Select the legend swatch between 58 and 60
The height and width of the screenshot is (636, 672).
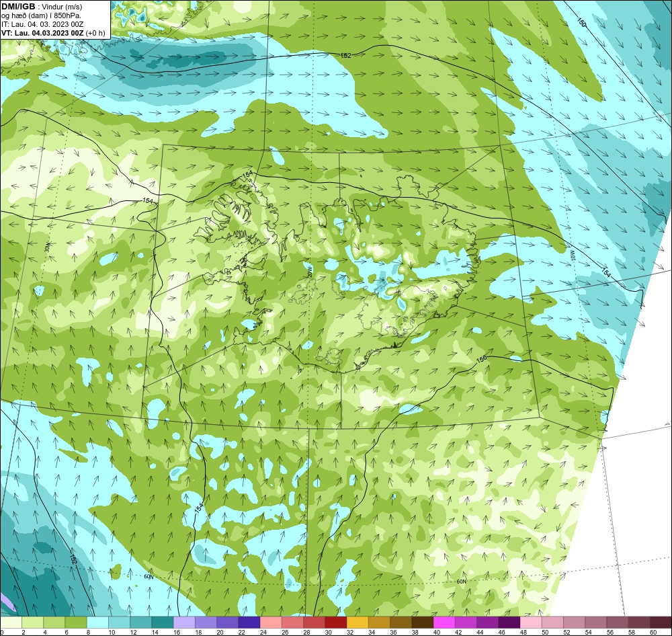tap(640, 622)
